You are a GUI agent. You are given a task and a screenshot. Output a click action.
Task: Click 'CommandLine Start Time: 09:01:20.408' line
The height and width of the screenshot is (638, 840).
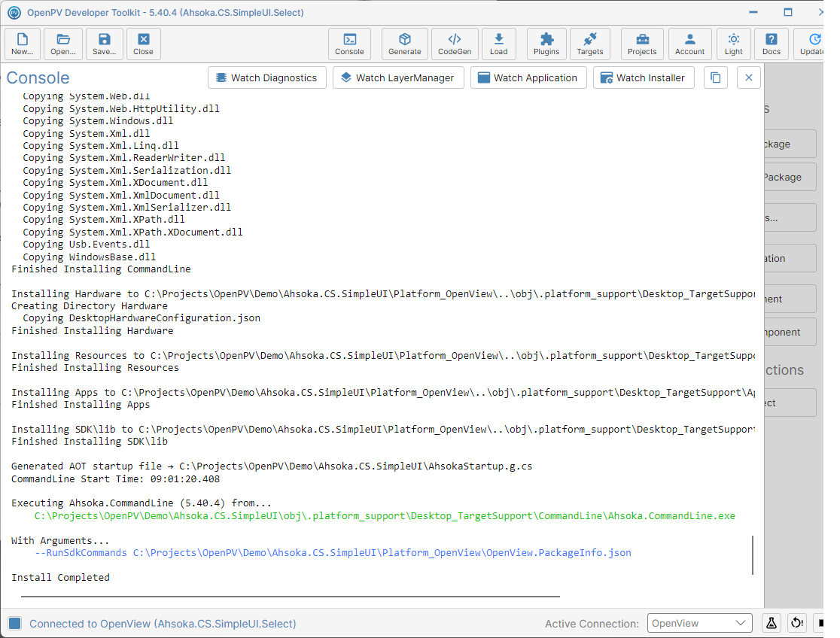(116, 479)
